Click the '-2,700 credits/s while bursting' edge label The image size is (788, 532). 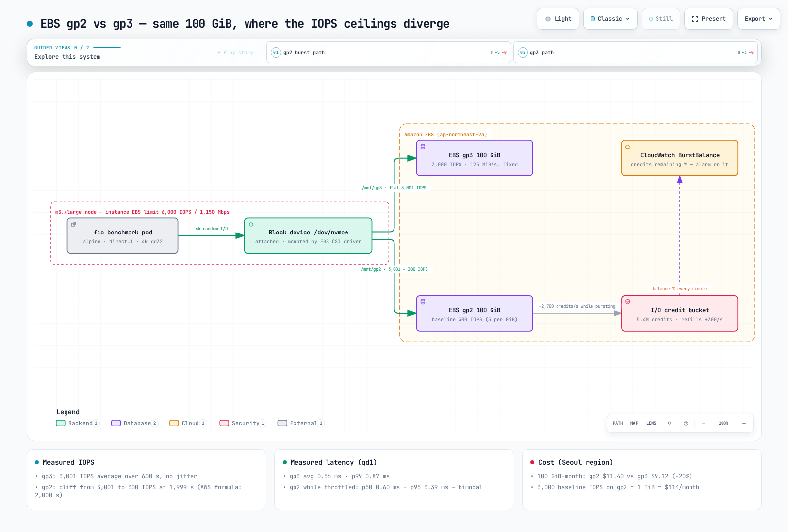577,306
